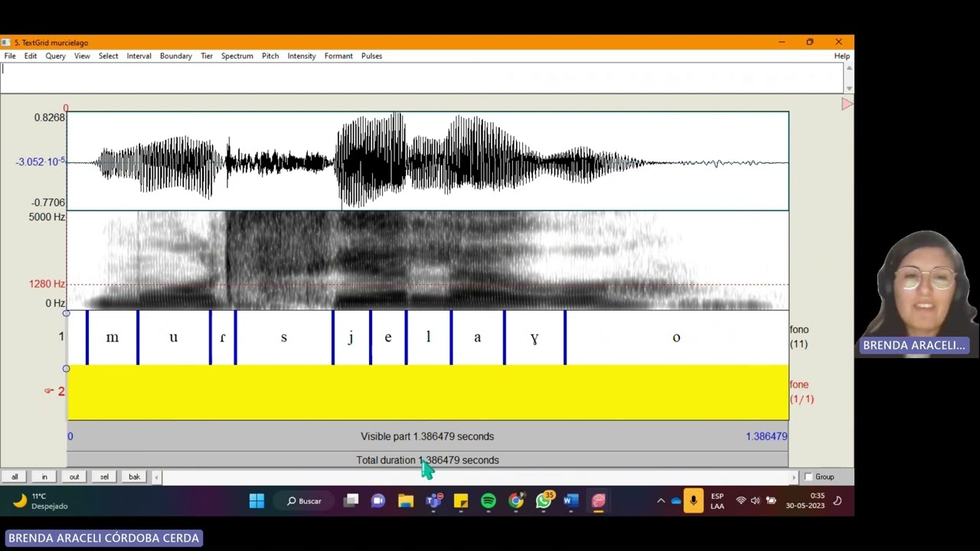Open the Boundary menu
The width and height of the screenshot is (980, 551).
[175, 56]
